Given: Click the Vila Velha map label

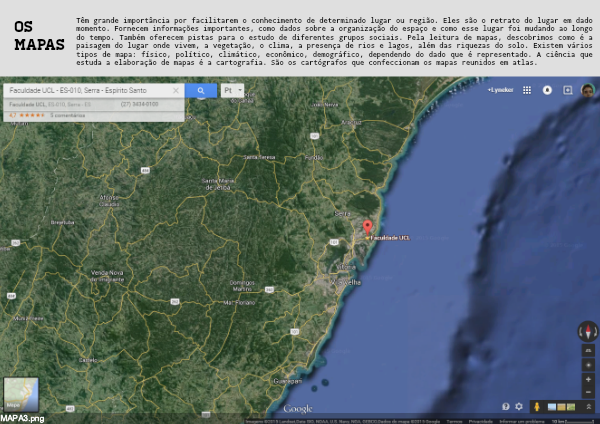Looking at the screenshot, I should pyautogui.click(x=346, y=282).
